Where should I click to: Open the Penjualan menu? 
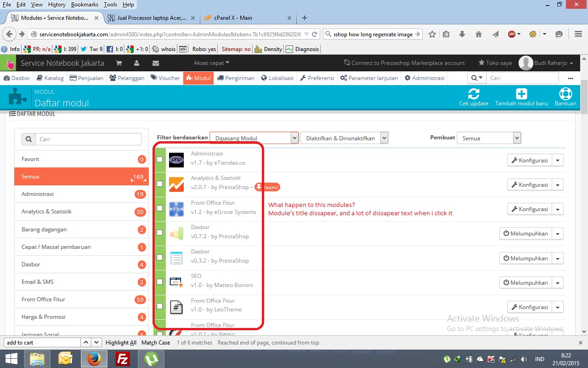[87, 78]
